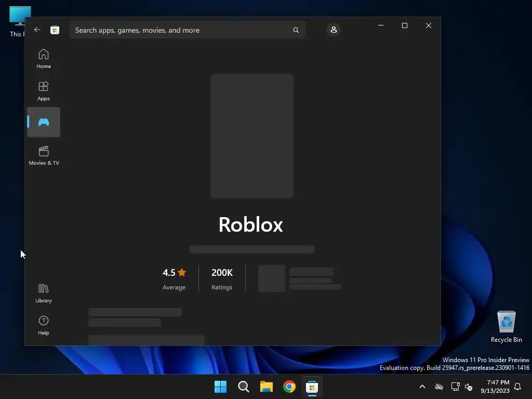
Task: Select the Gaming controller tab
Action: [x=44, y=122]
